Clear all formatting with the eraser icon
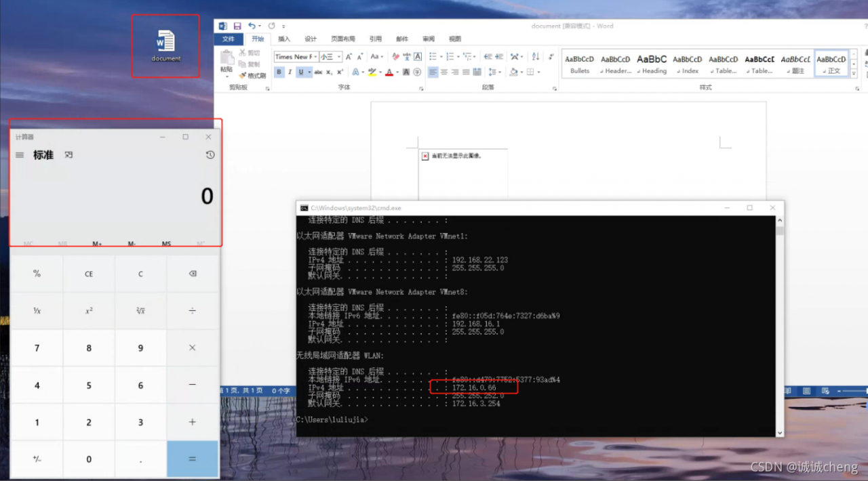The width and height of the screenshot is (868, 481). point(395,57)
